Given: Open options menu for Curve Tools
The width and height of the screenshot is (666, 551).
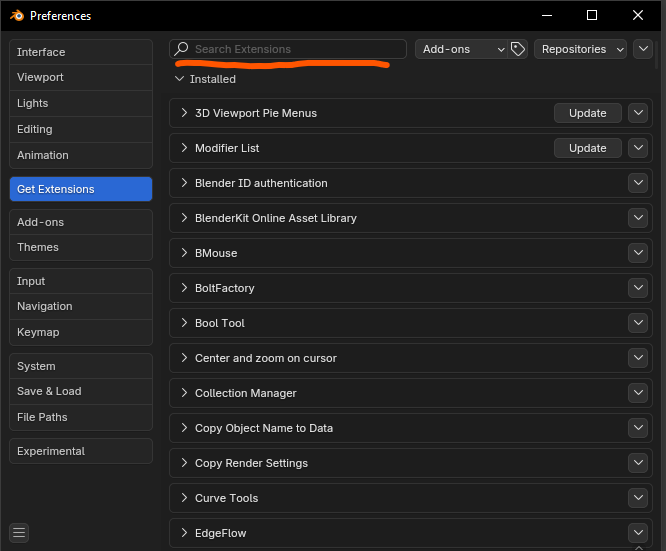Looking at the screenshot, I should click(638, 498).
